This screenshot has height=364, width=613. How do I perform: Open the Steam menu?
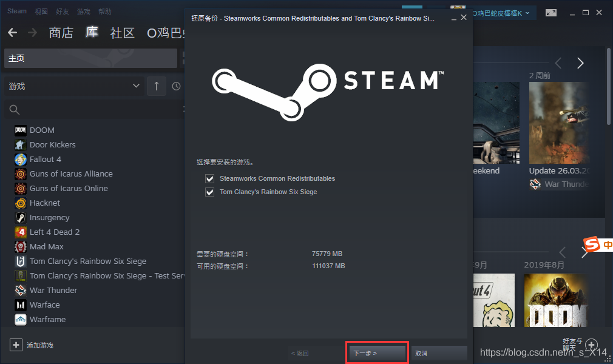coord(17,11)
